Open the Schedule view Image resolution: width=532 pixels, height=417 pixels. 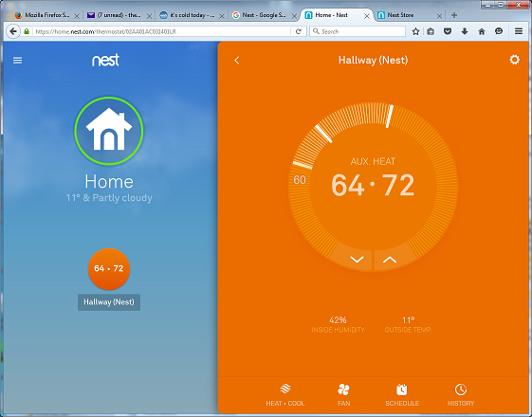tap(402, 395)
